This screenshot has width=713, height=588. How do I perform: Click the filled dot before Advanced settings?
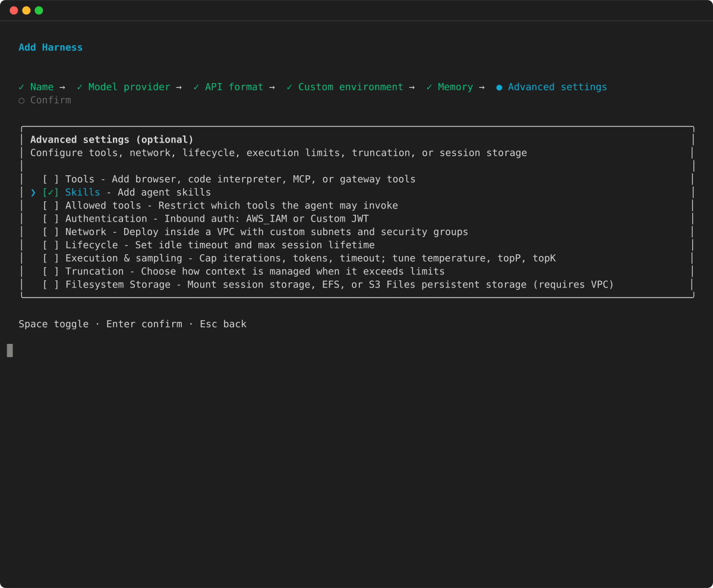click(x=499, y=87)
